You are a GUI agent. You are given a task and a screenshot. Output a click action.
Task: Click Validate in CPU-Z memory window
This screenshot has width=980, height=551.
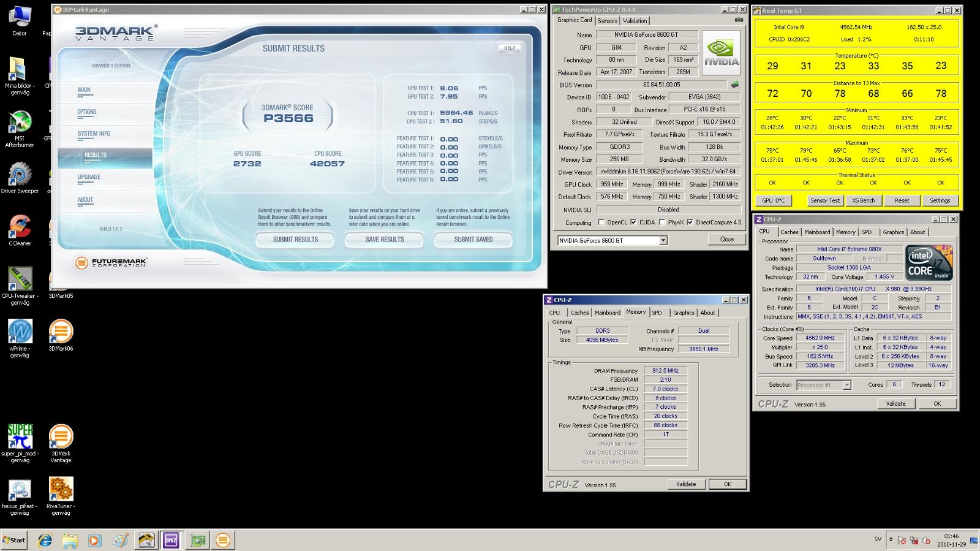[x=686, y=484]
